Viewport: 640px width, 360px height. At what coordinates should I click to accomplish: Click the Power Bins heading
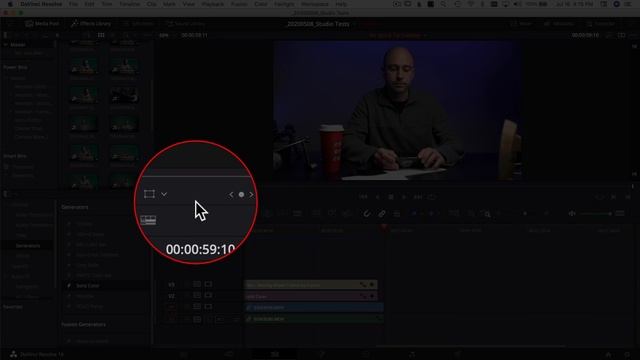click(15, 67)
